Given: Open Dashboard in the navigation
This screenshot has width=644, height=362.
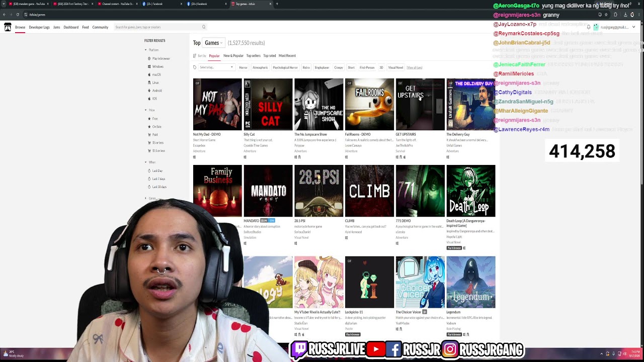Looking at the screenshot, I should (71, 27).
